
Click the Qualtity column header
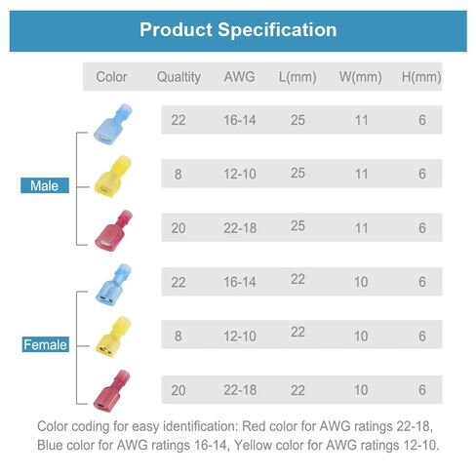pyautogui.click(x=178, y=77)
